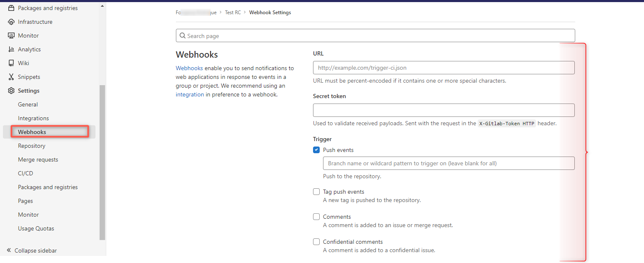Open the Integrations settings page
Viewport: 644px width, 263px height.
click(x=33, y=118)
